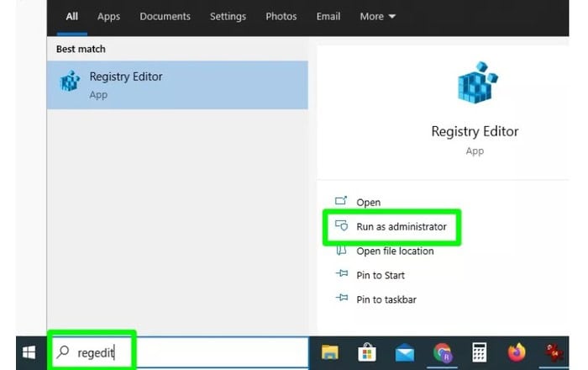588x370 pixels.
Task: Switch to the Photos search tab
Action: tap(281, 17)
